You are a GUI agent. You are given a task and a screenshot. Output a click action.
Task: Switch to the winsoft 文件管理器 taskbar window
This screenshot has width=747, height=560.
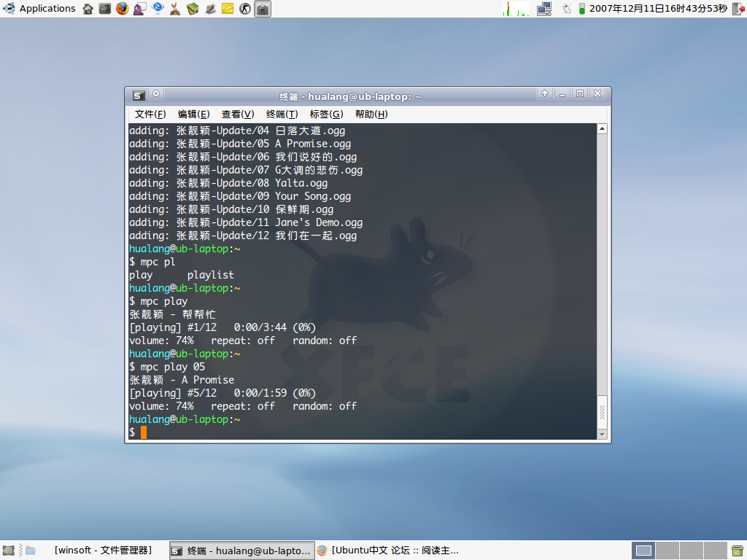coord(103,551)
